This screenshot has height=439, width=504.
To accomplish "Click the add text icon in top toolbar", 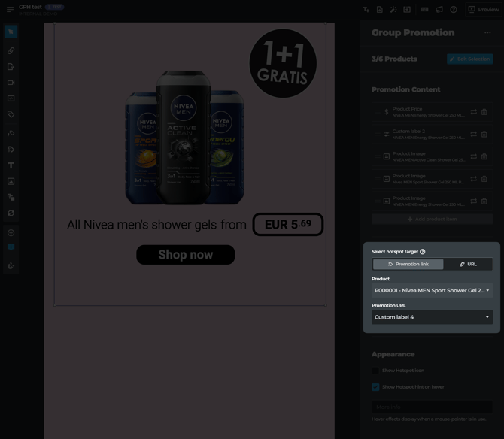I will (x=366, y=10).
